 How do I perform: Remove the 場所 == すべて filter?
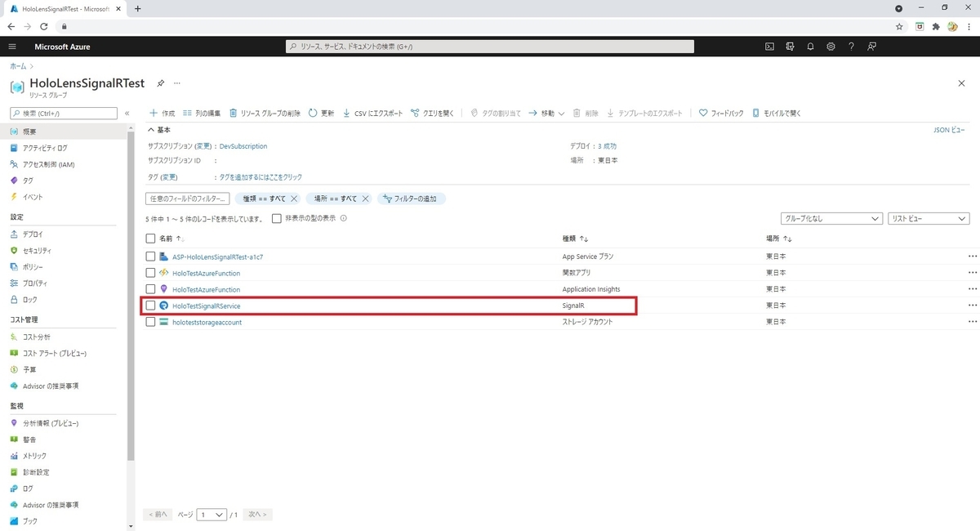pos(365,199)
